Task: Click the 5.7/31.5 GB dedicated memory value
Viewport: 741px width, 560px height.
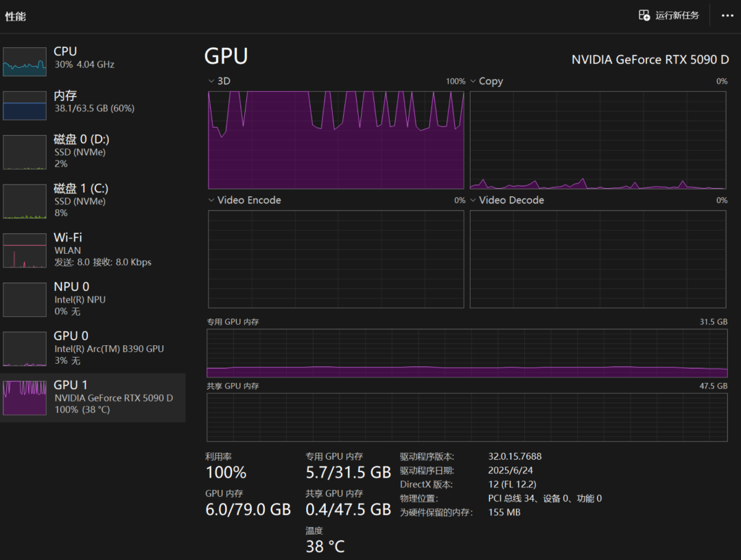Action: [349, 472]
